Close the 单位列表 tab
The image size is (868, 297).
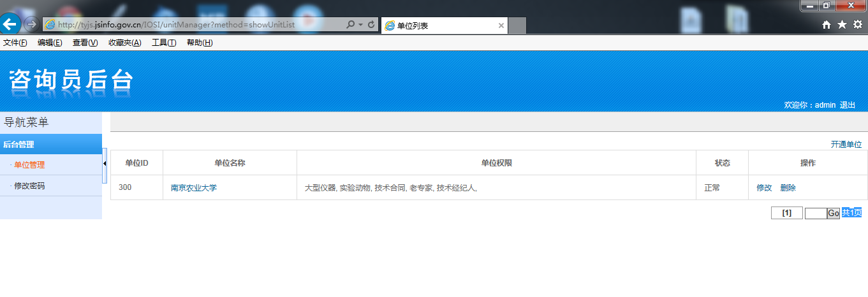coord(501,25)
